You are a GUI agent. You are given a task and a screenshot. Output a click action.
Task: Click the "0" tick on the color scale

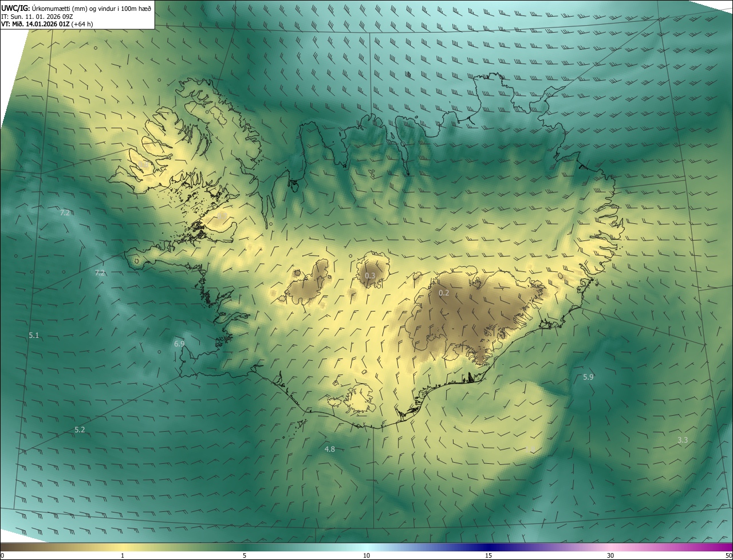pos(2,555)
